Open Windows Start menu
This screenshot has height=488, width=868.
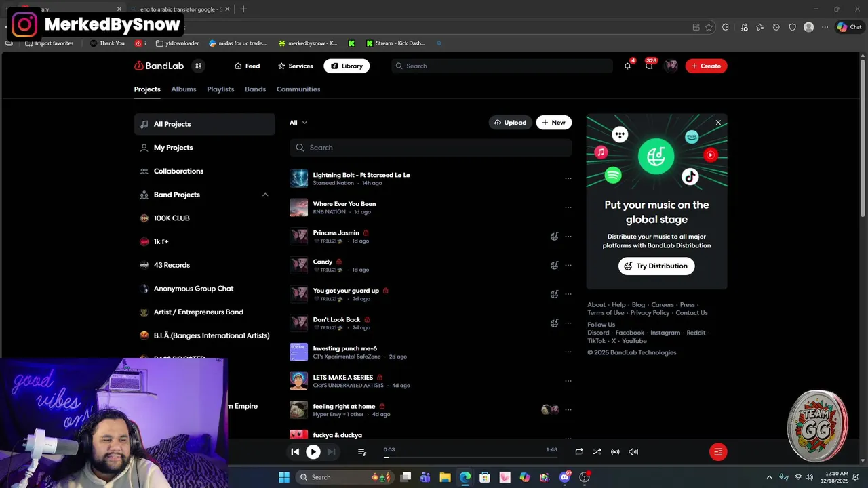click(x=284, y=477)
